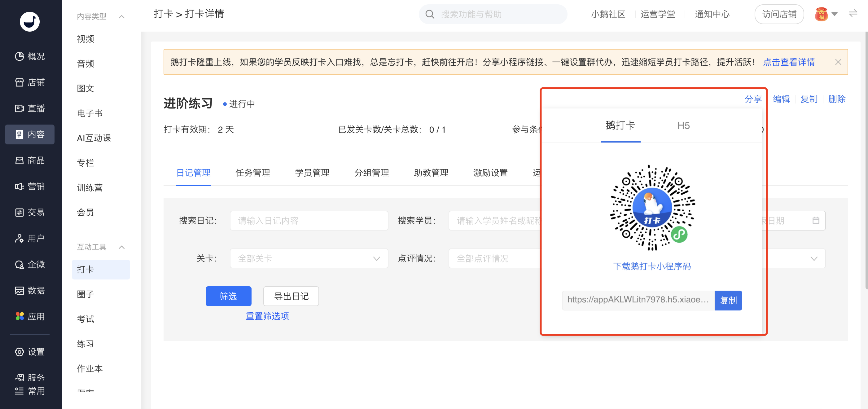Collapse the 互动工具 section

[x=122, y=247]
